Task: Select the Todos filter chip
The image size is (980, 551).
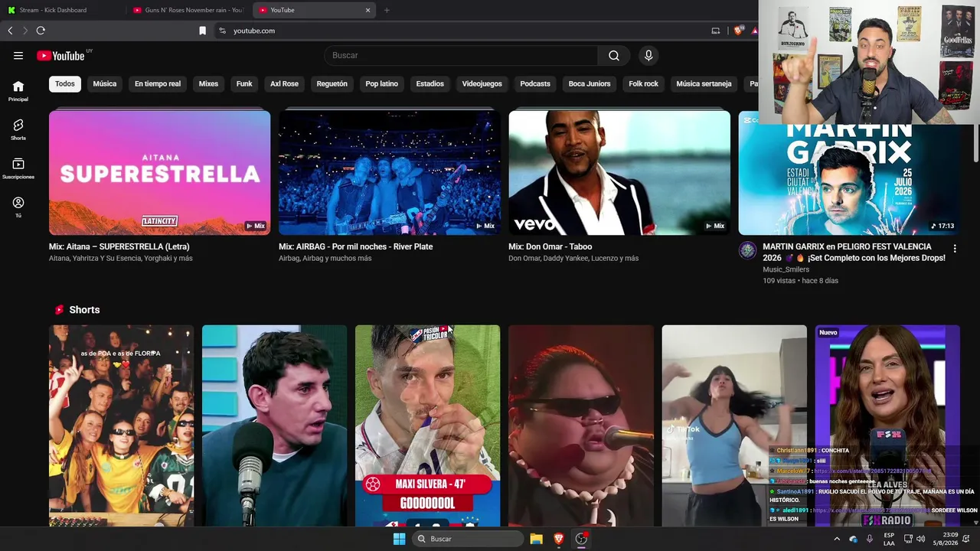Action: tap(65, 83)
